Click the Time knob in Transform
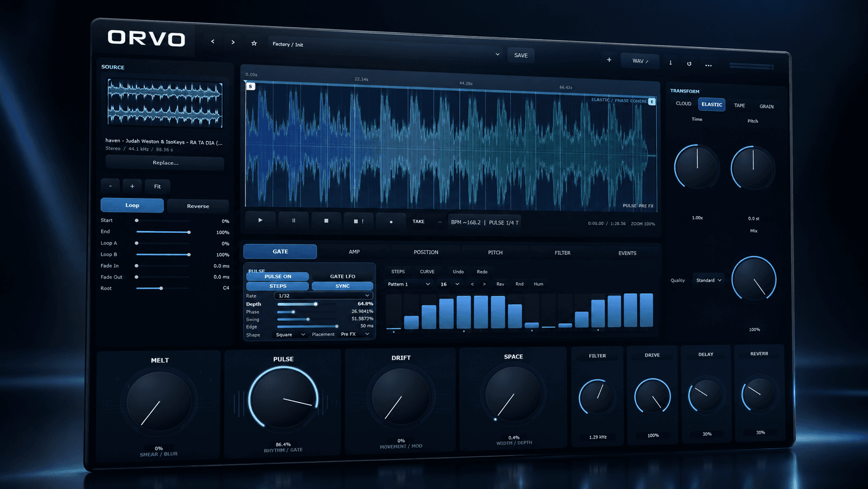This screenshot has height=489, width=868. point(697,167)
